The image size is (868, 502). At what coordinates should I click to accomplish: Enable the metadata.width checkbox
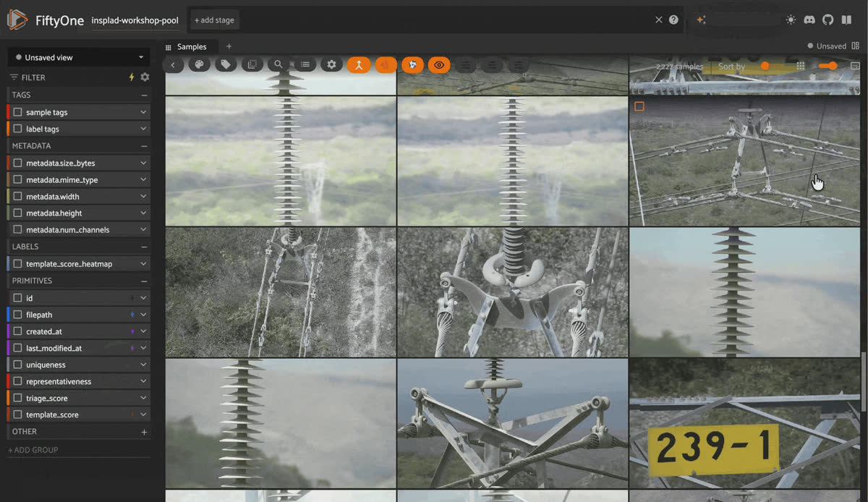pos(17,196)
